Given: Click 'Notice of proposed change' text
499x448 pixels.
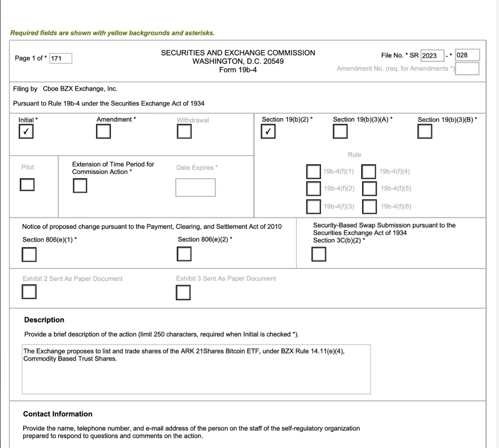Looking at the screenshot, I should pos(152,227).
